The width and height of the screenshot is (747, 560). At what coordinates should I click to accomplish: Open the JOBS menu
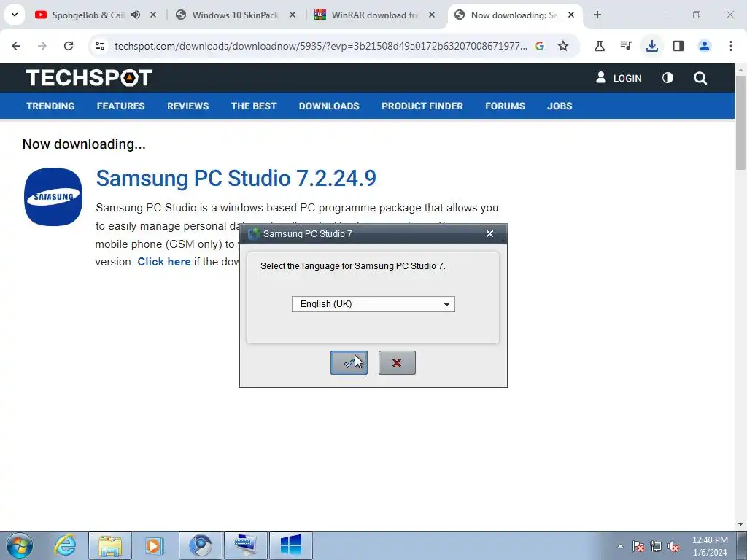pos(560,106)
